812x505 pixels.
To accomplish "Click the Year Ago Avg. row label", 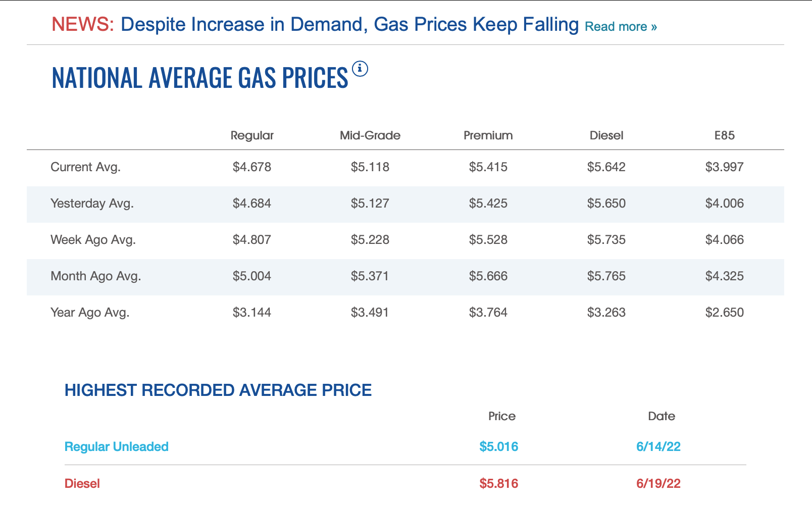I will point(90,313).
